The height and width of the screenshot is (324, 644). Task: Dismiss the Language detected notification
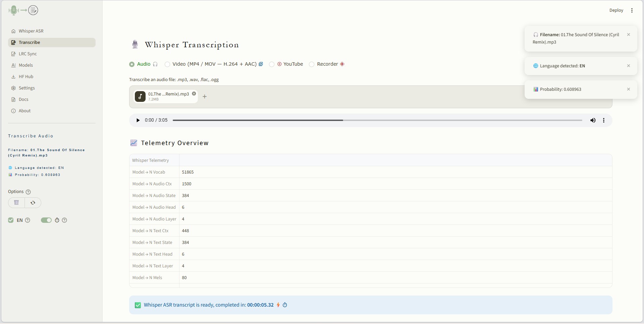[629, 66]
